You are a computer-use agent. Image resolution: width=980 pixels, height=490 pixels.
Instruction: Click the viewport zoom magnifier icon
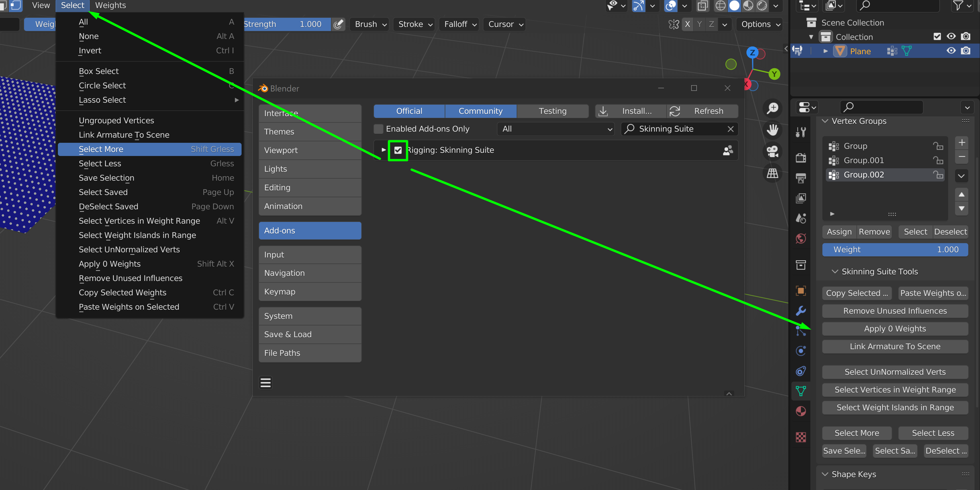pos(772,108)
